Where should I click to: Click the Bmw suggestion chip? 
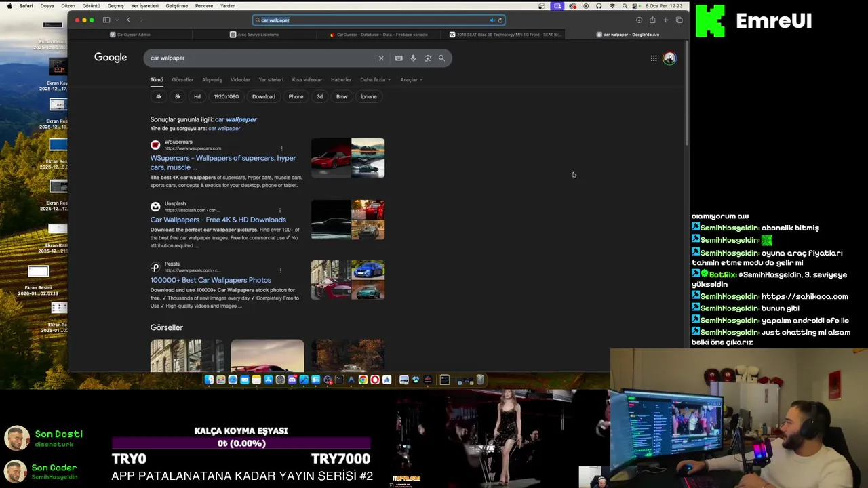click(x=342, y=96)
